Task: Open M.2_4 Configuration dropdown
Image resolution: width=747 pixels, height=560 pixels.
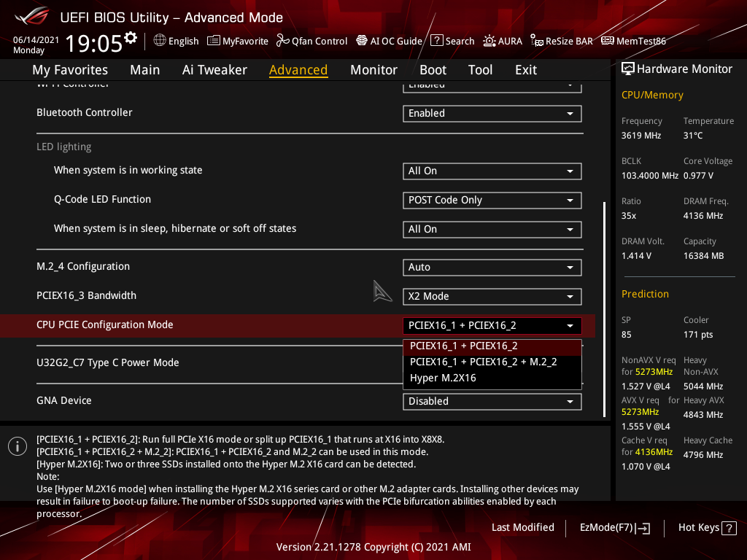Action: (492, 267)
